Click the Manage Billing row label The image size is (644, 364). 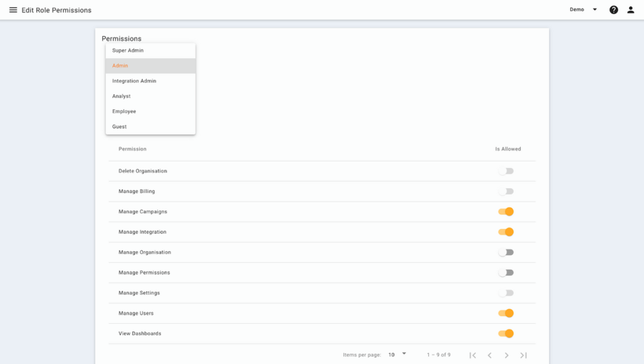click(x=136, y=191)
